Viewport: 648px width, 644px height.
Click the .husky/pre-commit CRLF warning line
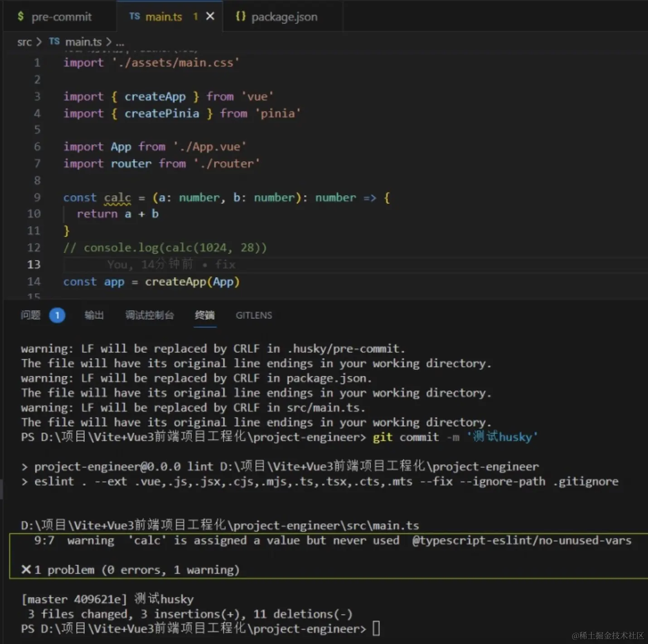[x=213, y=349]
